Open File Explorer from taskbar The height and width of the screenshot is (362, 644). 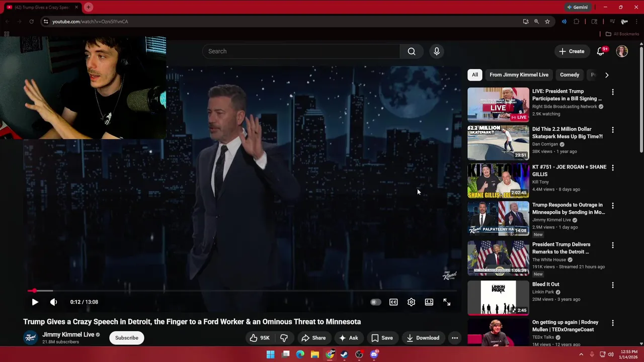point(315,354)
